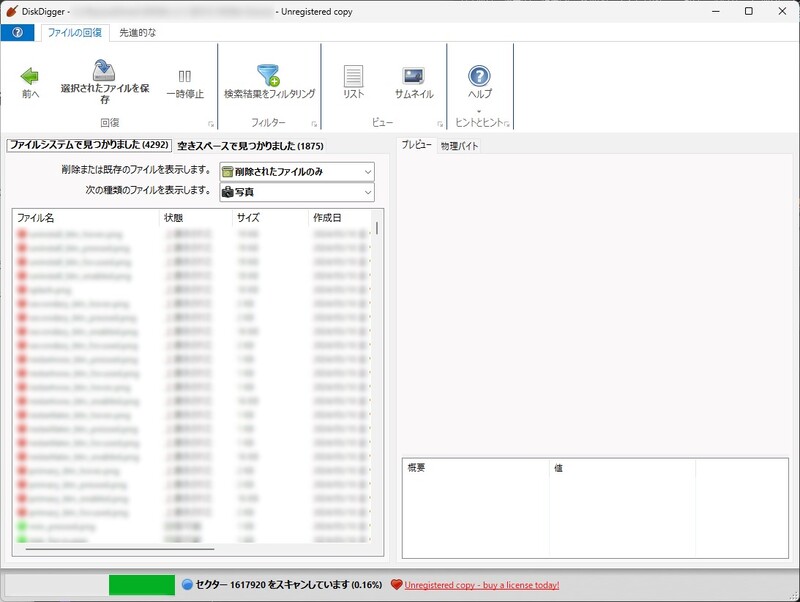Click the Unregistered copy buy-a-license link
The width and height of the screenshot is (800, 602).
click(x=493, y=585)
